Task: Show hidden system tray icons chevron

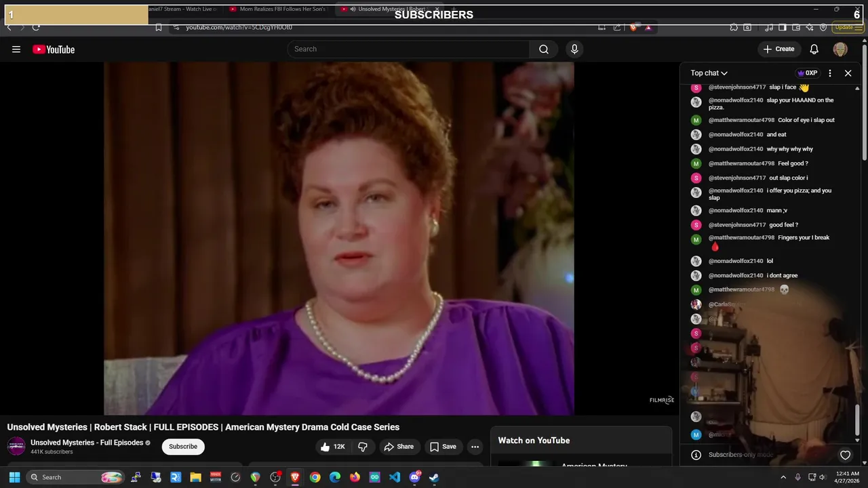Action: (783, 477)
